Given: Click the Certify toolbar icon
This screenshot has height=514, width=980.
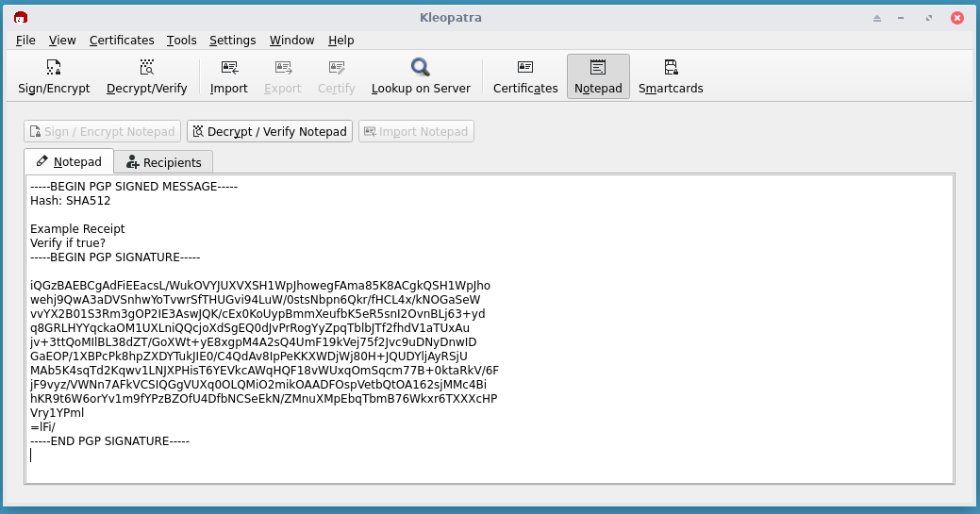Looking at the screenshot, I should (336, 76).
